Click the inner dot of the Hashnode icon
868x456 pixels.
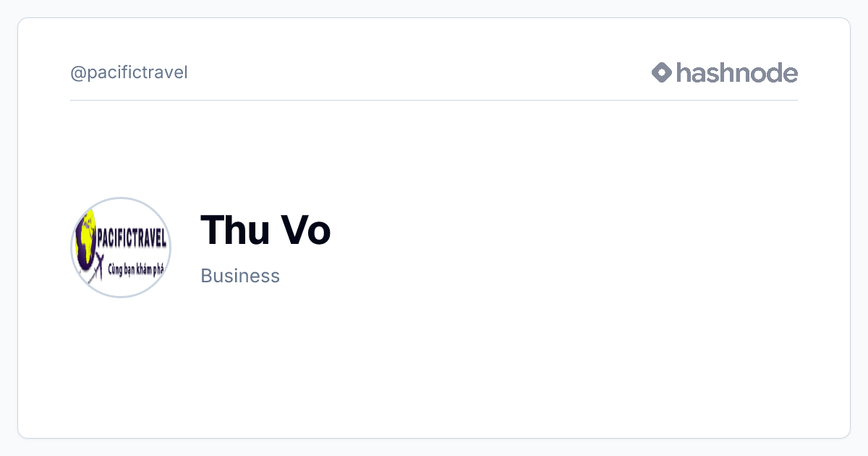tap(662, 72)
